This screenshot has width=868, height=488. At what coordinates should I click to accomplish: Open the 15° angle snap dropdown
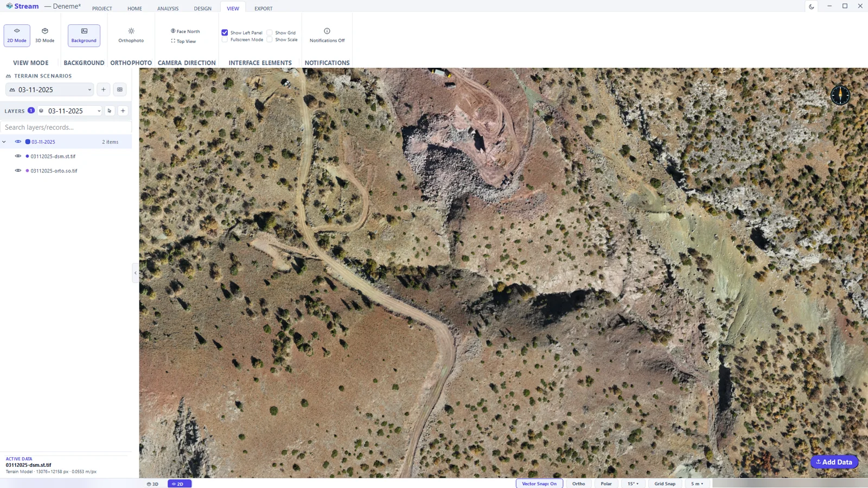click(x=633, y=484)
